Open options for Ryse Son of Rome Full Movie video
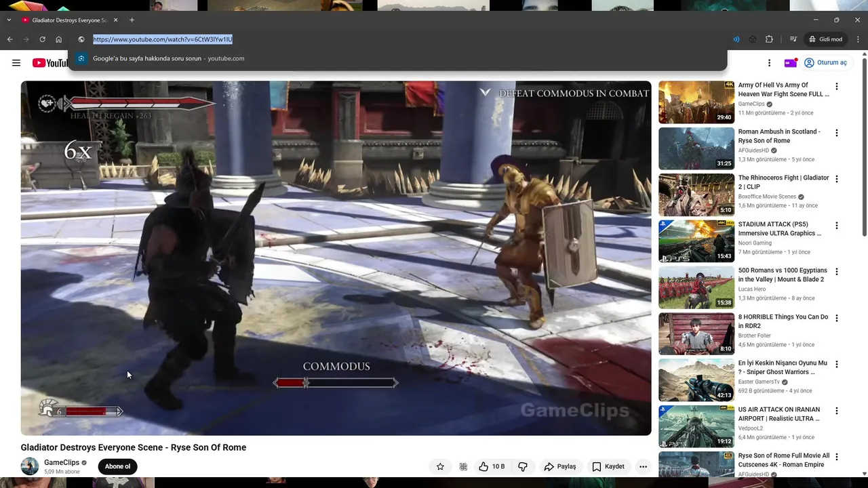The width and height of the screenshot is (868, 488). pyautogui.click(x=836, y=457)
